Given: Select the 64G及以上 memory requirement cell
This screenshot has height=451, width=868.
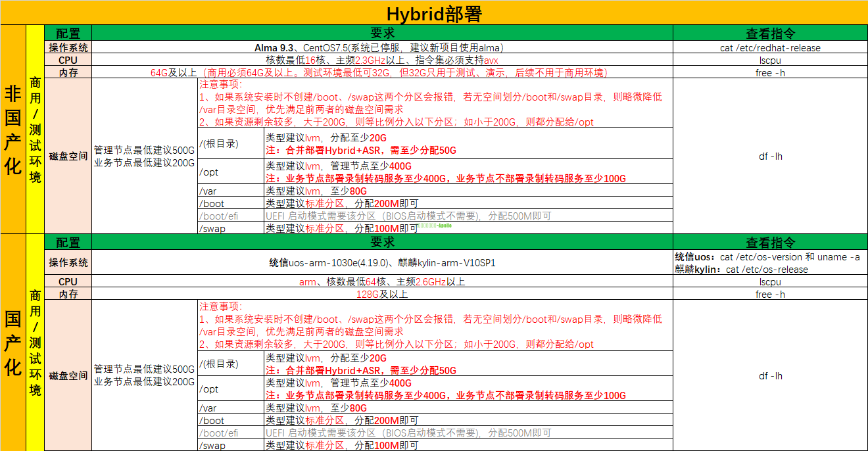Looking at the screenshot, I should coord(381,72).
